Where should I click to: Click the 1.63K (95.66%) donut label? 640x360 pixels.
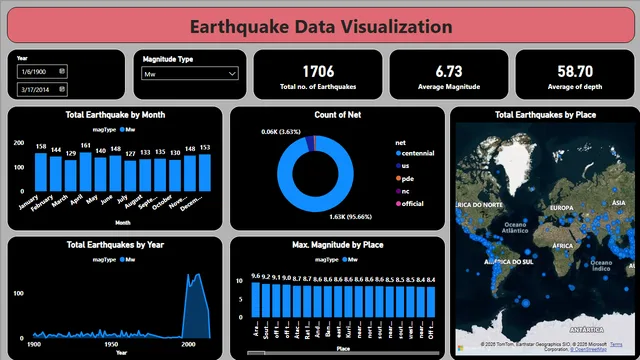click(351, 217)
